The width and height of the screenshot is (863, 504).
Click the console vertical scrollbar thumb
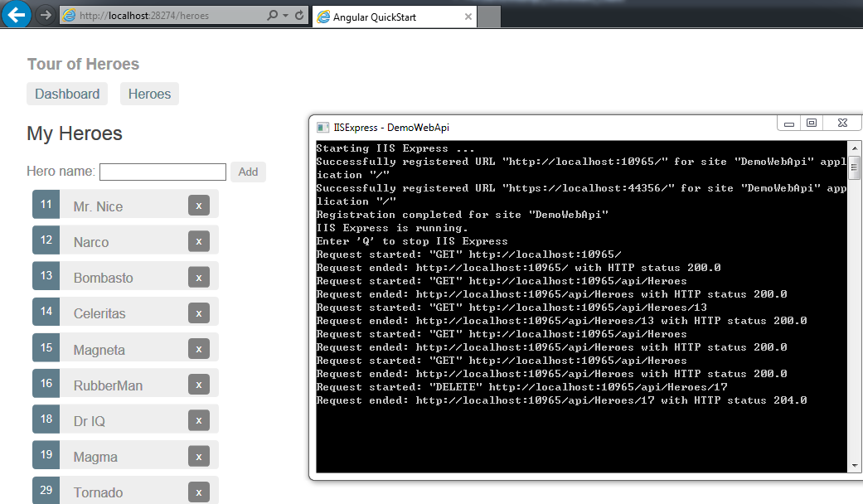tap(854, 167)
